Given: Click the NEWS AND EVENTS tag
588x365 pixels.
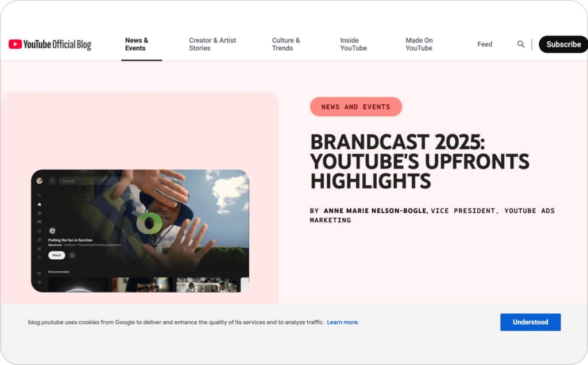Looking at the screenshot, I should [x=355, y=106].
